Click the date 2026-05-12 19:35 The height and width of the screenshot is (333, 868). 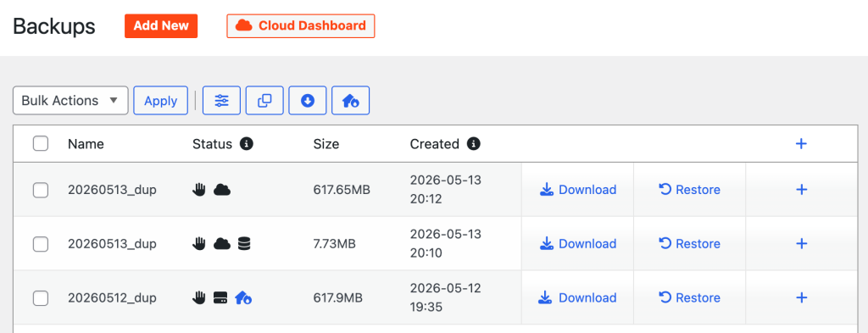(446, 297)
